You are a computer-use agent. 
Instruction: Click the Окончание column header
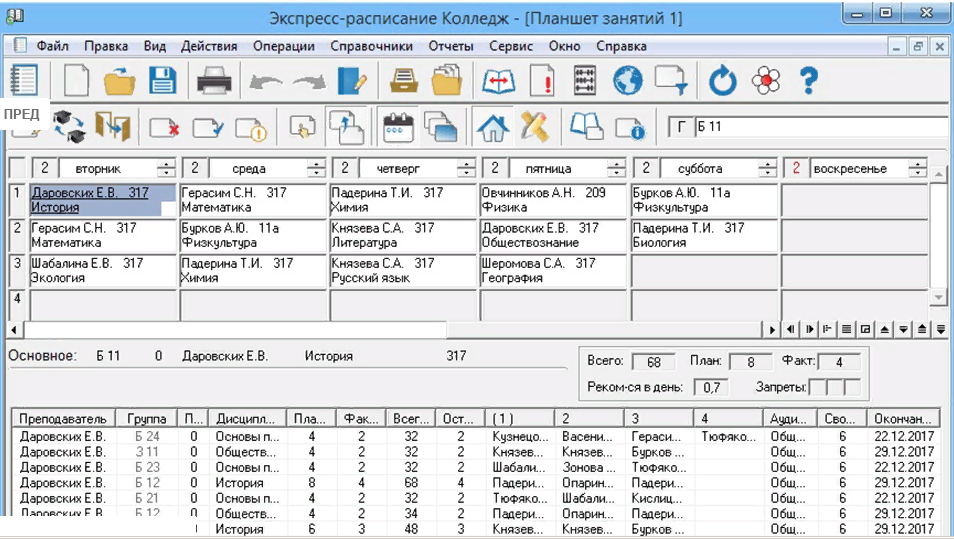click(x=905, y=418)
